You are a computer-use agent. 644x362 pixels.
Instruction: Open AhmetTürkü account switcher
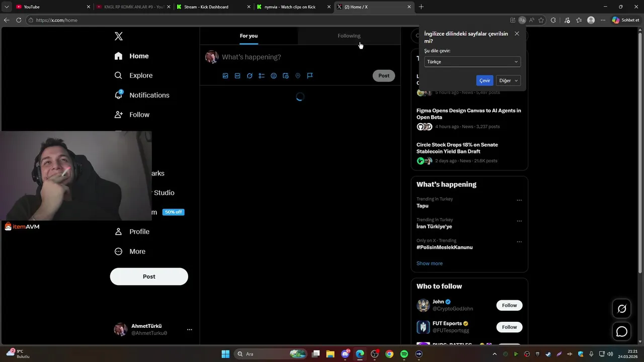pyautogui.click(x=153, y=330)
